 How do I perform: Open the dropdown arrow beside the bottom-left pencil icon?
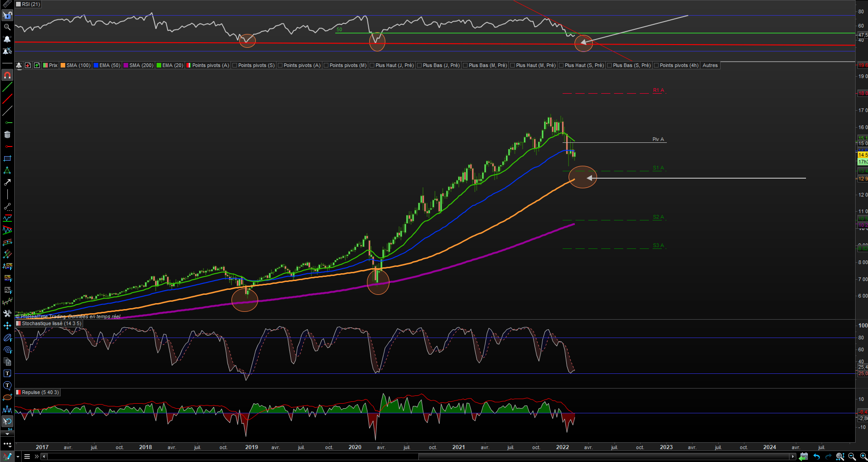(x=17, y=456)
